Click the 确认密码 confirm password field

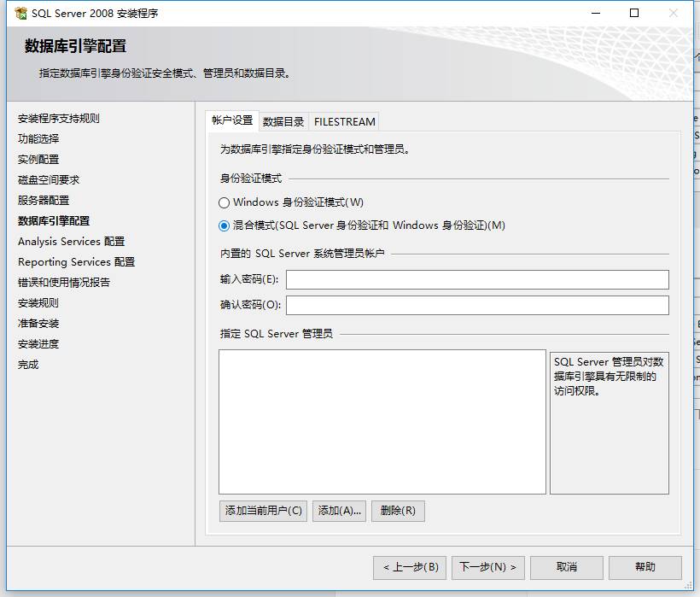[x=477, y=306]
